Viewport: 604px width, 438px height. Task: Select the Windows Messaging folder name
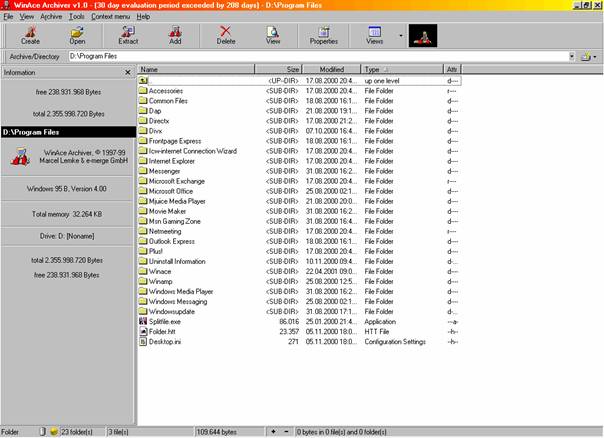pyautogui.click(x=178, y=301)
